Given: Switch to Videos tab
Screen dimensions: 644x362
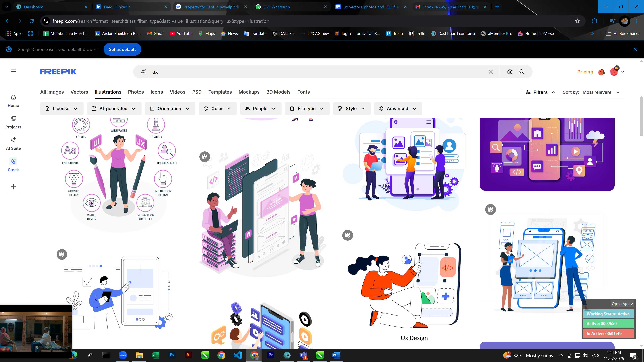Looking at the screenshot, I should point(177,92).
